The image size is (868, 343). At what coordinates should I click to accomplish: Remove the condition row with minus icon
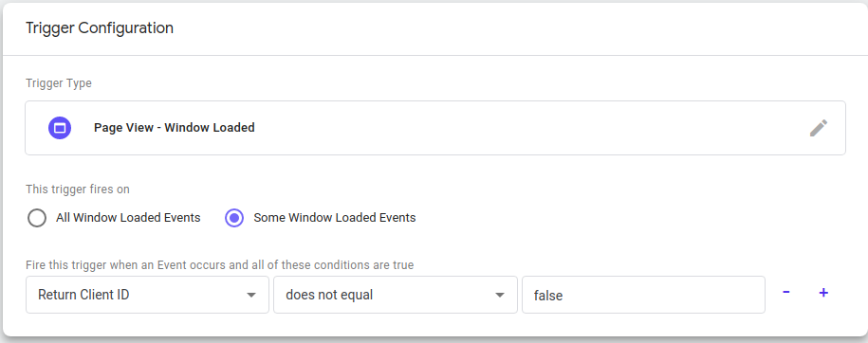pyautogui.click(x=786, y=292)
